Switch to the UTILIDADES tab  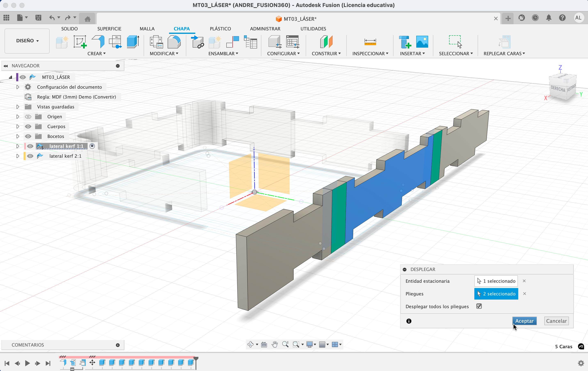coord(313,29)
